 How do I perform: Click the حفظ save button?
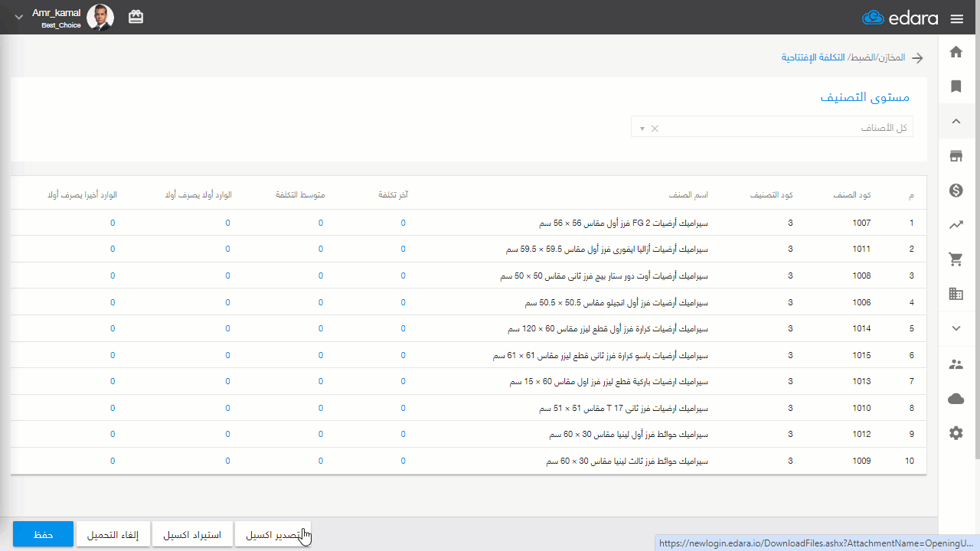coord(43,534)
